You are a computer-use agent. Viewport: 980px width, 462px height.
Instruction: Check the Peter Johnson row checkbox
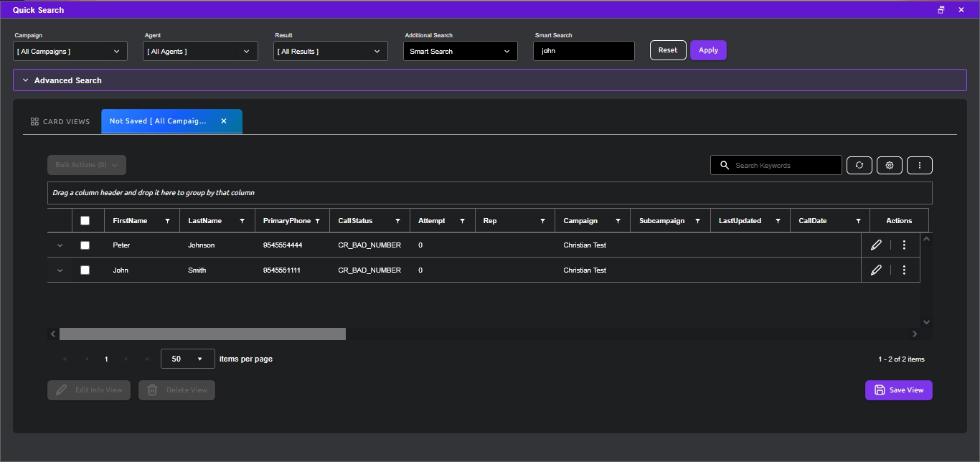[x=85, y=245]
